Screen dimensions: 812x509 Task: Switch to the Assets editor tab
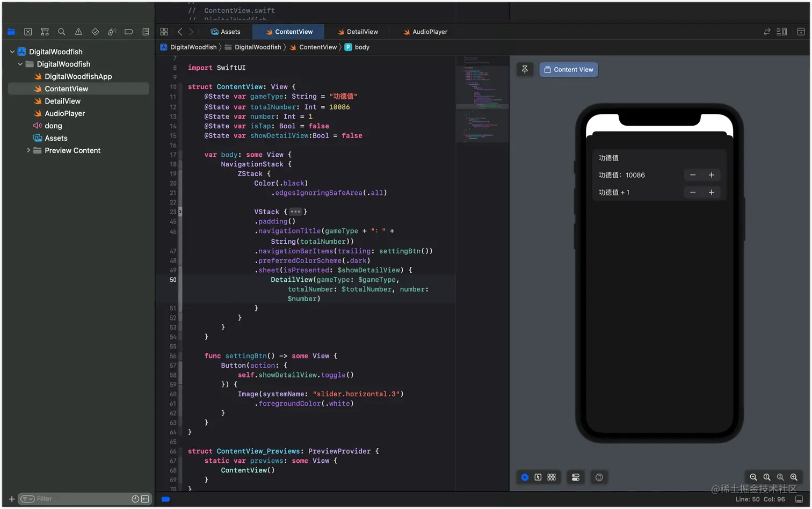point(226,32)
